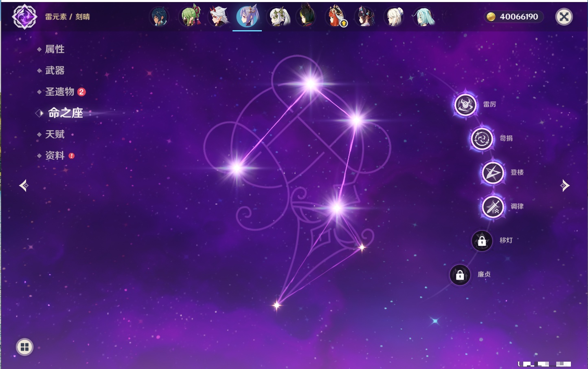The height and width of the screenshot is (369, 588).
Task: Select the locked 廉贞 constellation
Action: click(x=460, y=275)
